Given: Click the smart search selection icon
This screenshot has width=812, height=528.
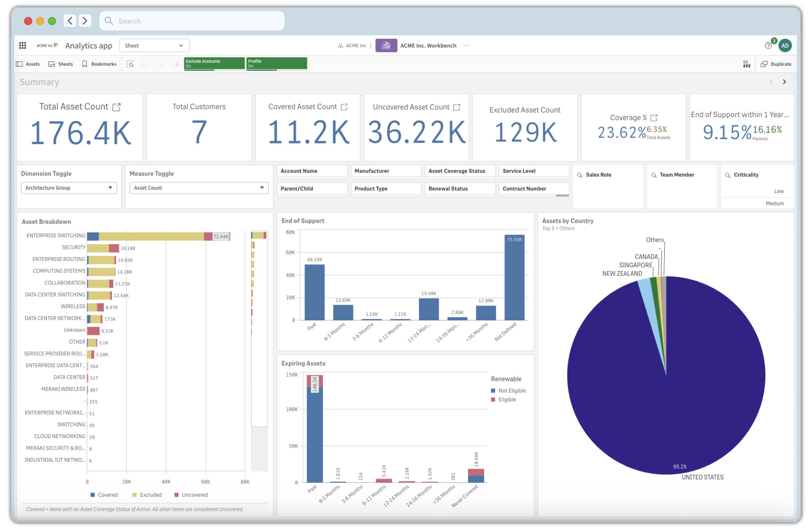Looking at the screenshot, I should pos(130,64).
